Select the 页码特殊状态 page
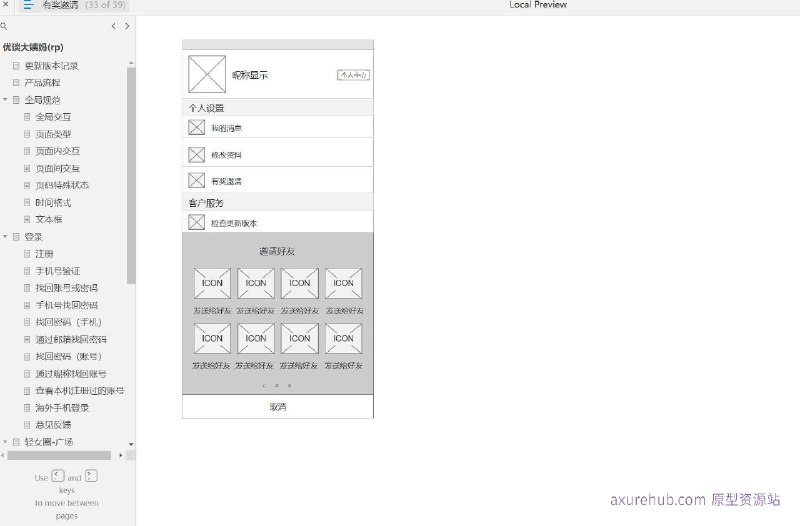The height and width of the screenshot is (526, 800). 62,185
